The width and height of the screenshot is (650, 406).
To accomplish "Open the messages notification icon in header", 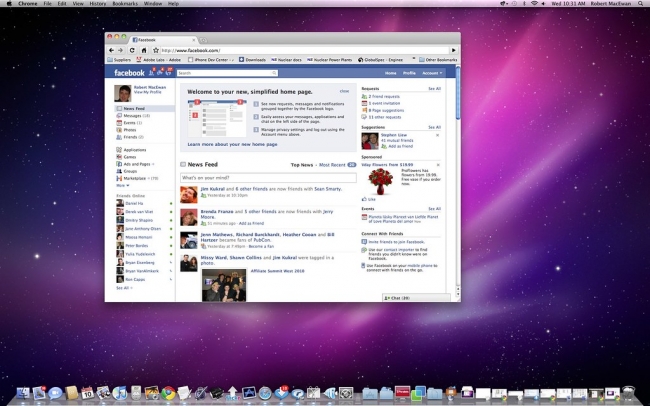I will [x=160, y=72].
